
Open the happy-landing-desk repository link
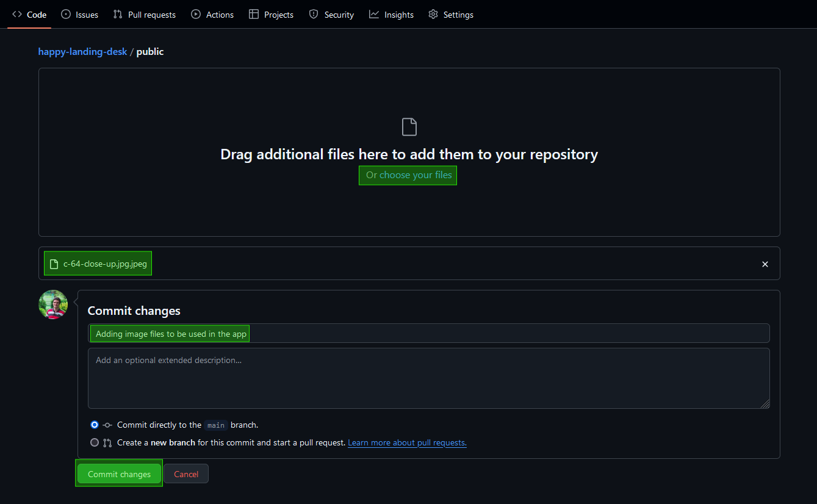pyautogui.click(x=82, y=51)
